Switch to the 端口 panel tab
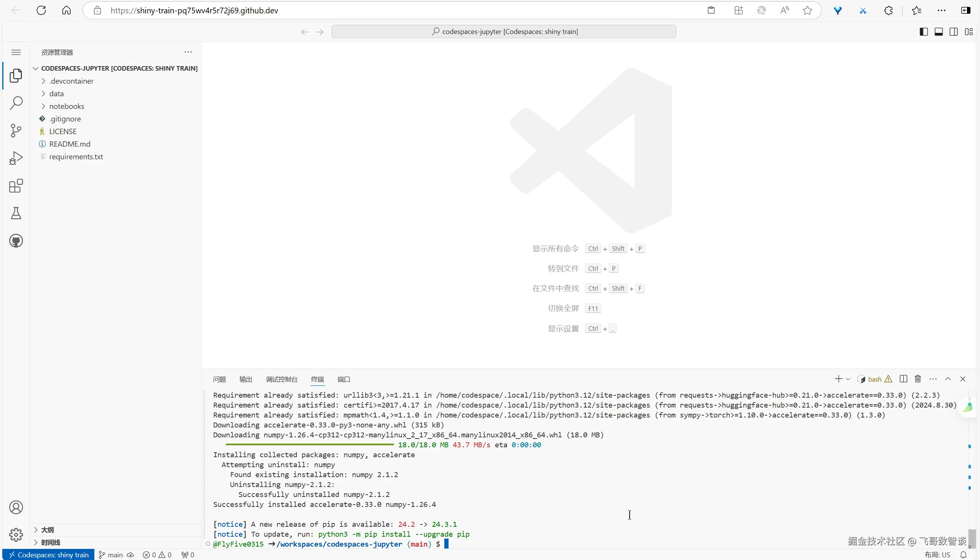The height and width of the screenshot is (560, 980). [343, 379]
